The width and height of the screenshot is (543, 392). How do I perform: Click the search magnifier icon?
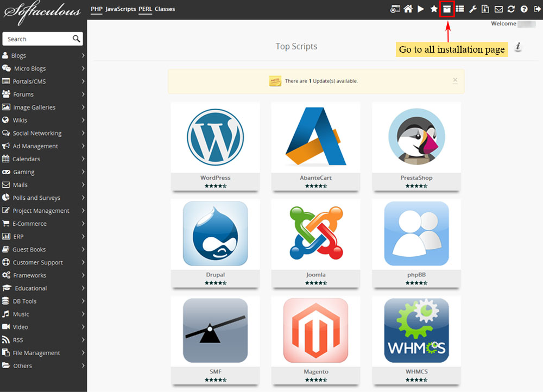(x=77, y=39)
